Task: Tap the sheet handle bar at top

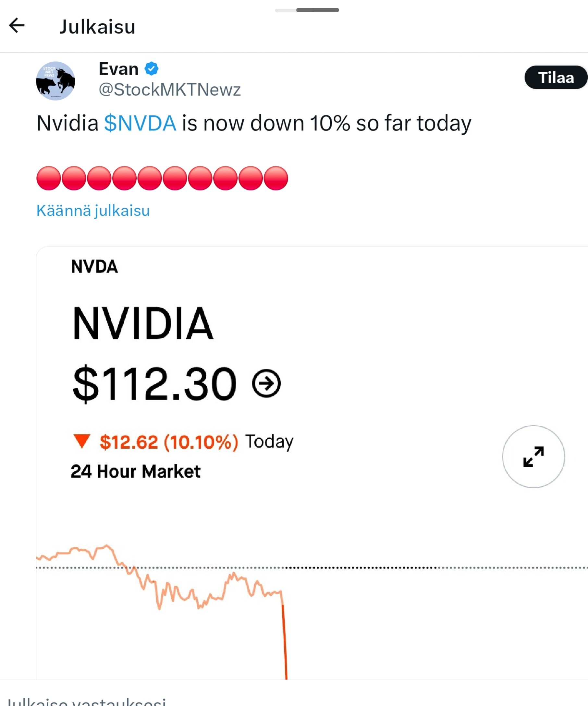Action: [307, 10]
